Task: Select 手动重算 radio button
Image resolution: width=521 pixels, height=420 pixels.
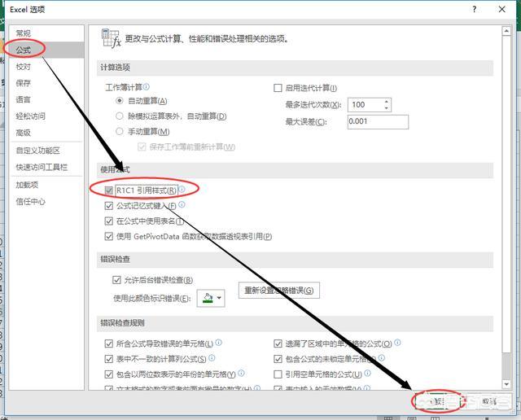Action: (x=120, y=132)
